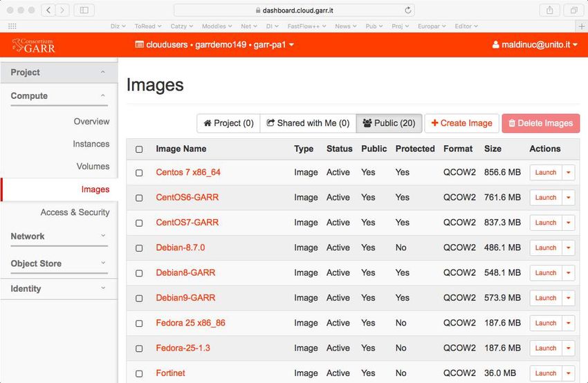The image size is (588, 383).
Task: Expand the Object Store sidebar section
Action: 59,263
